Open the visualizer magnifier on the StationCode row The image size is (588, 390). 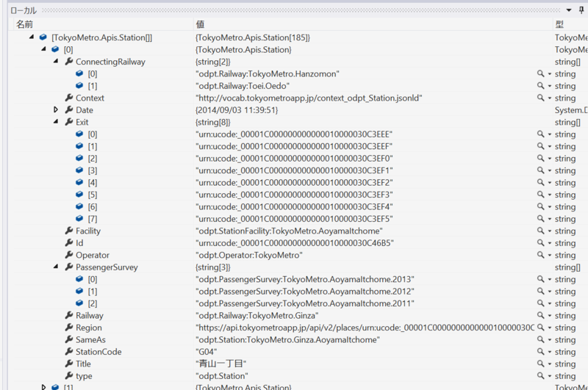tap(540, 351)
